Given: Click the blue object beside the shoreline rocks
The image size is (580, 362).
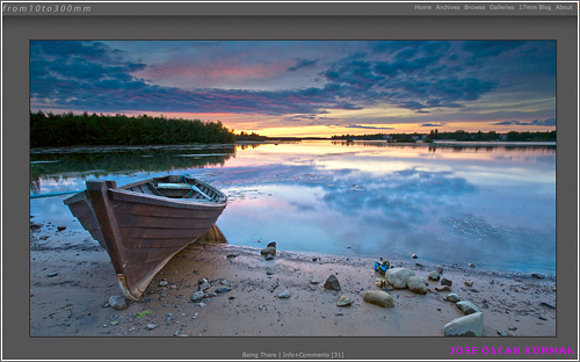Looking at the screenshot, I should (382, 266).
